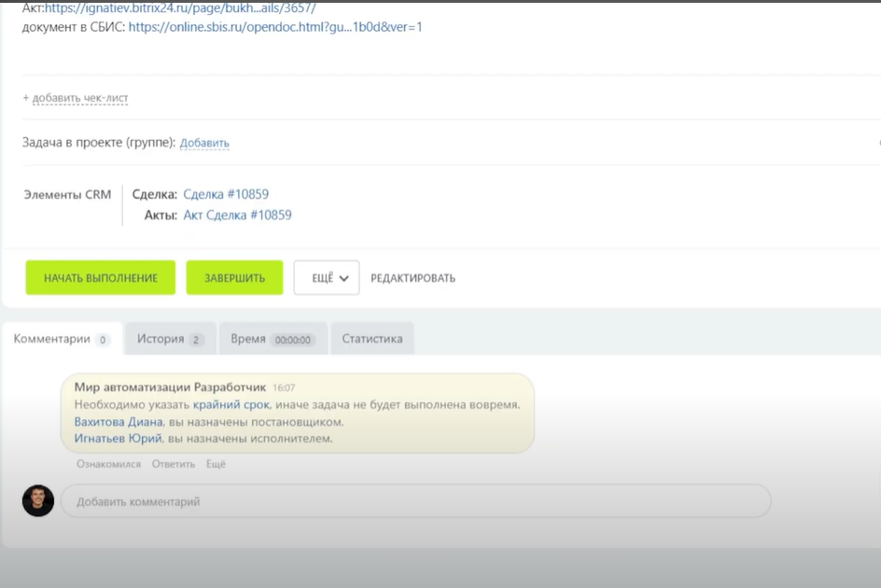Click the 16:07 comment timestamp
Image resolution: width=881 pixels, height=588 pixels.
coord(284,388)
